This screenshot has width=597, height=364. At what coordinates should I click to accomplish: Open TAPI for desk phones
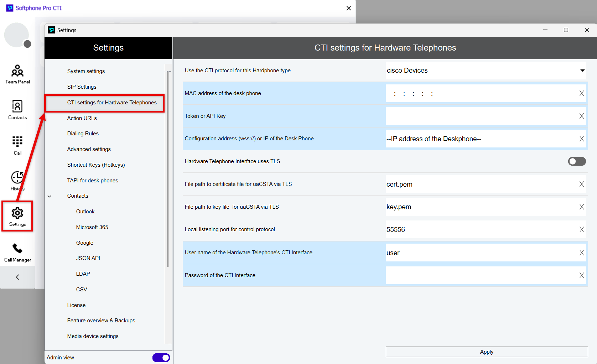click(92, 181)
